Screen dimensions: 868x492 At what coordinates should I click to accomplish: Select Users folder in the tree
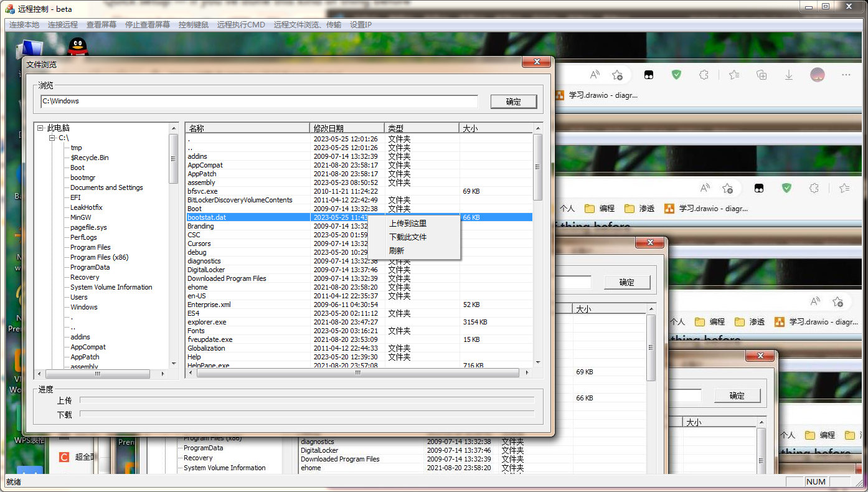click(x=79, y=297)
